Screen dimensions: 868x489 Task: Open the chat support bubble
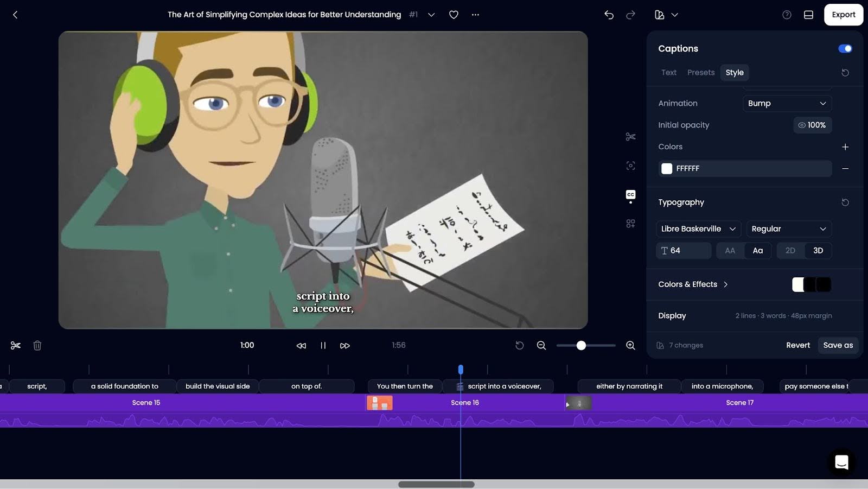[x=841, y=462]
